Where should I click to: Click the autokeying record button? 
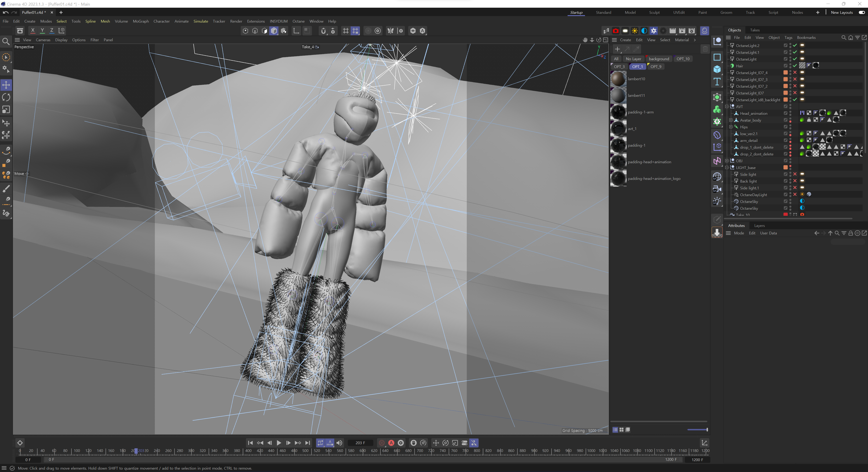pyautogui.click(x=391, y=443)
